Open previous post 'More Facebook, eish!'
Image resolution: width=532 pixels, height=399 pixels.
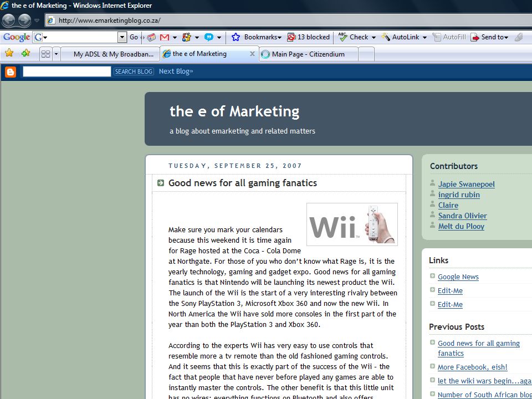coord(472,367)
